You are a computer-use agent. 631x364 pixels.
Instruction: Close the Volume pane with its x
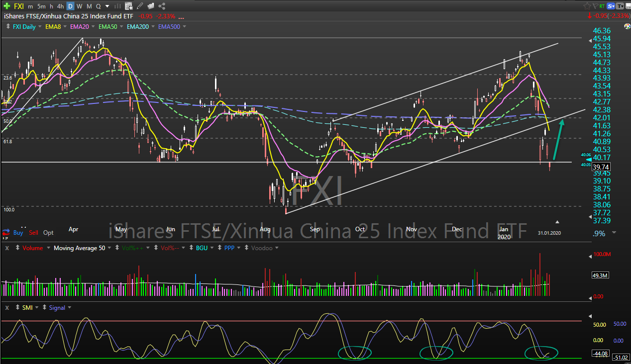[7, 248]
